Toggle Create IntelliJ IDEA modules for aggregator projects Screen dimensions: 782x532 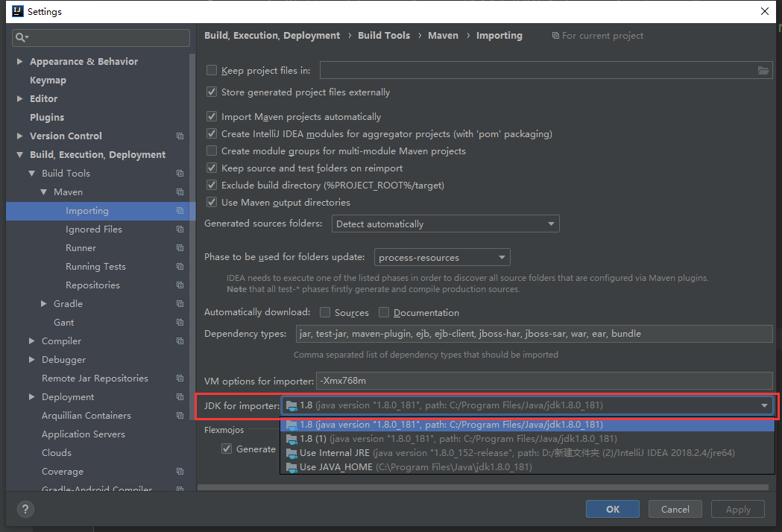tap(212, 133)
